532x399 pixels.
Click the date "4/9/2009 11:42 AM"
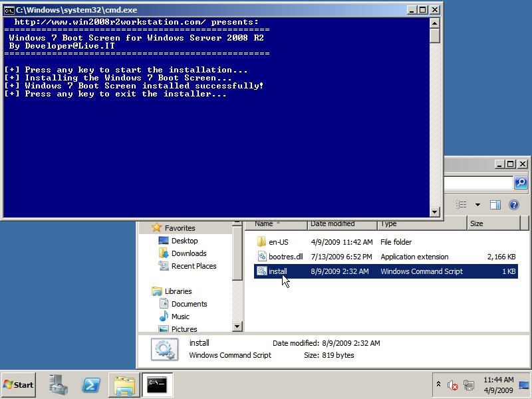tap(342, 242)
